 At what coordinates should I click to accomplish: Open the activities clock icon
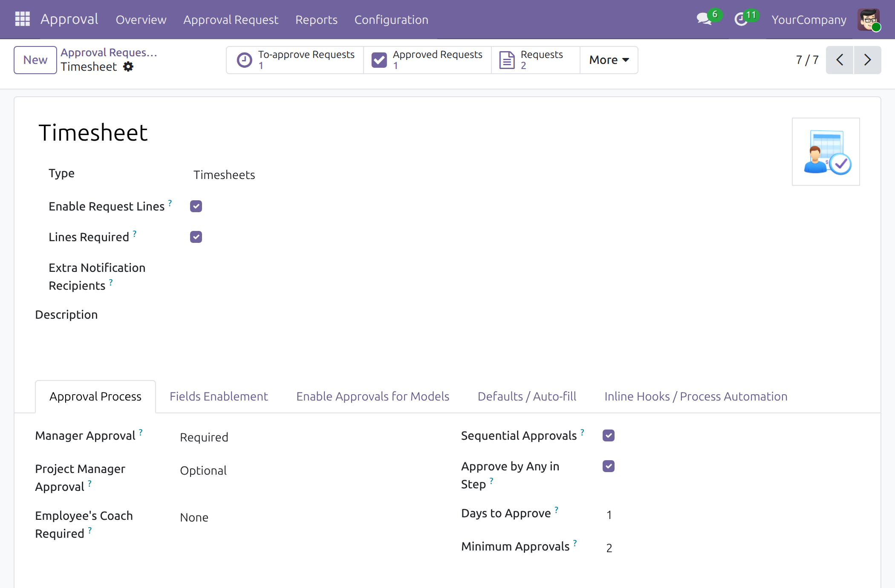click(x=741, y=19)
